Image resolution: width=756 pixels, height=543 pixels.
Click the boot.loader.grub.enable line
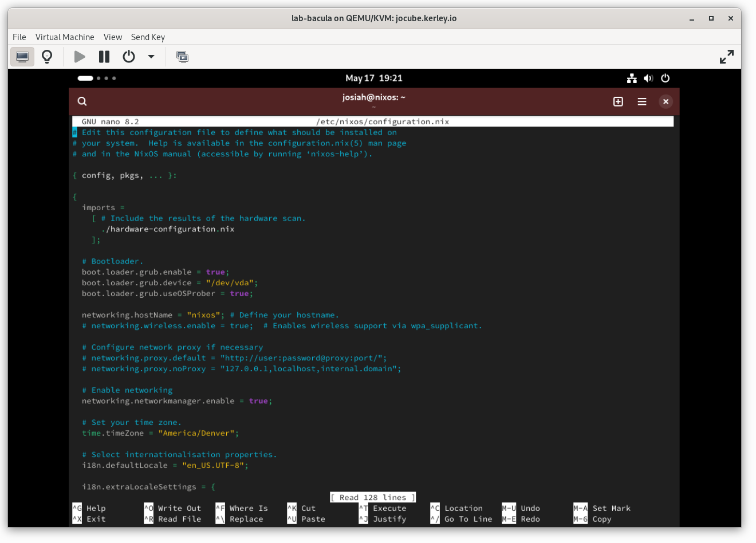click(x=155, y=272)
